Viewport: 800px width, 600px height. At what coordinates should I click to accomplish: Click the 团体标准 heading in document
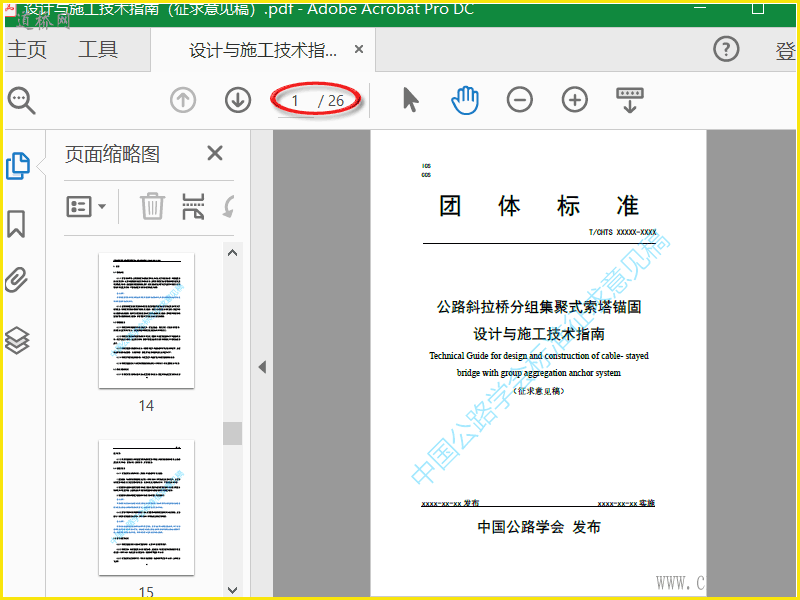point(539,206)
